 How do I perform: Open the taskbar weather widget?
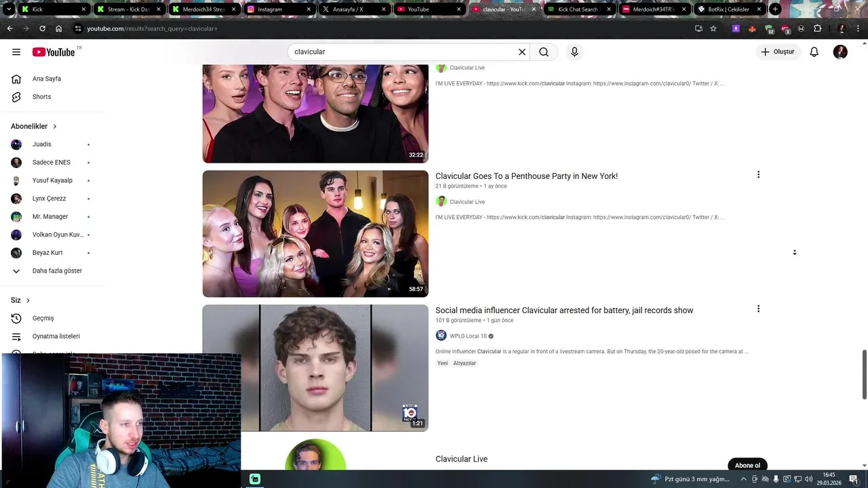[x=690, y=479]
